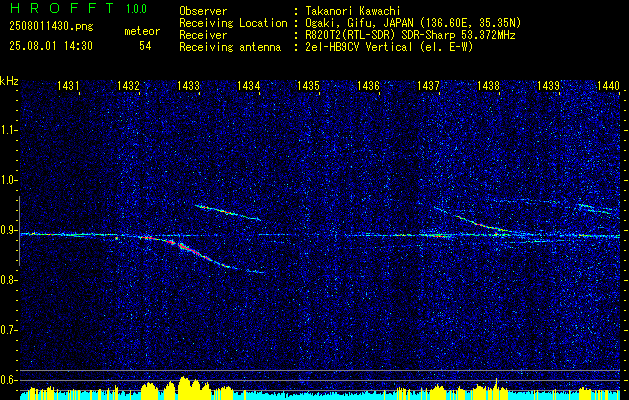The width and height of the screenshot is (629, 400).
Task: Click the 1434 time axis marker
Action: (x=248, y=85)
